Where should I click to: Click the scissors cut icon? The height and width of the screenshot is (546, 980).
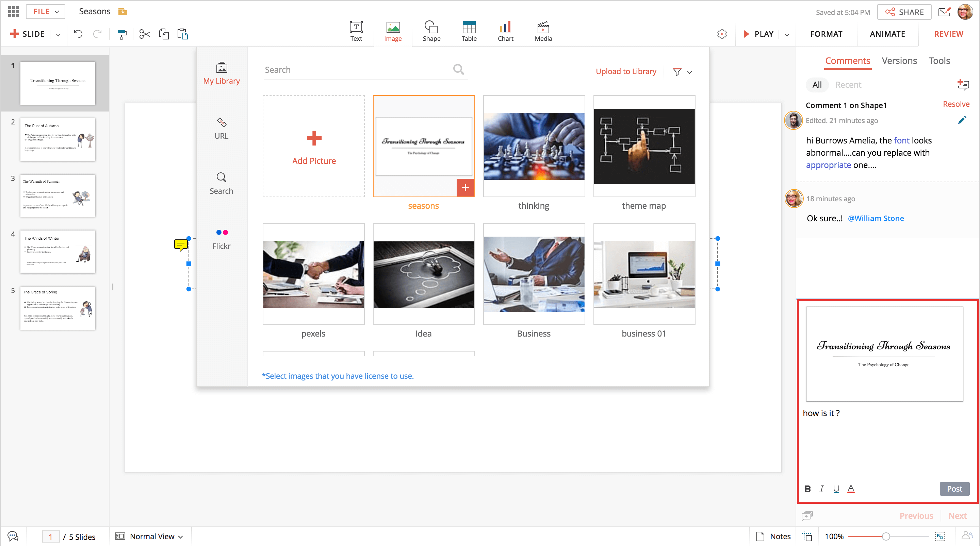pyautogui.click(x=144, y=34)
